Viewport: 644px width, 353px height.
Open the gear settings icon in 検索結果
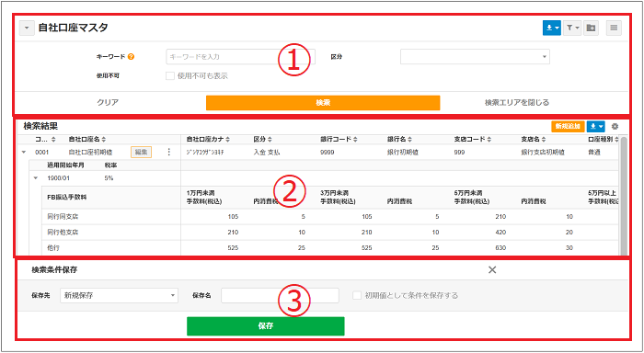pyautogui.click(x=615, y=127)
